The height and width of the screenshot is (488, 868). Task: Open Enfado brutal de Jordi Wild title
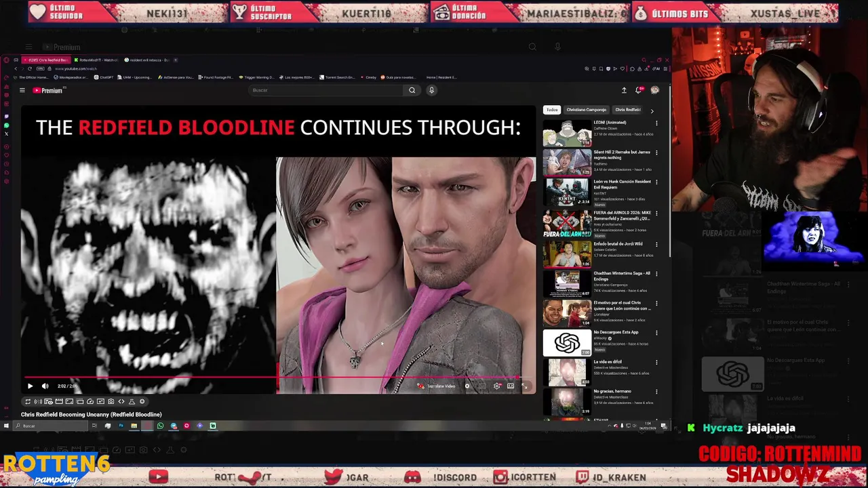point(618,244)
